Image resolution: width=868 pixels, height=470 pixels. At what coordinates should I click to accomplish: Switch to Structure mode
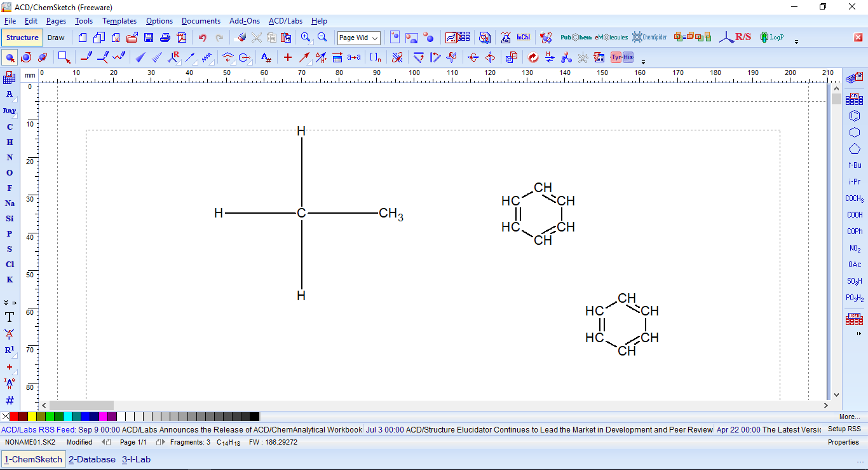tap(22, 38)
